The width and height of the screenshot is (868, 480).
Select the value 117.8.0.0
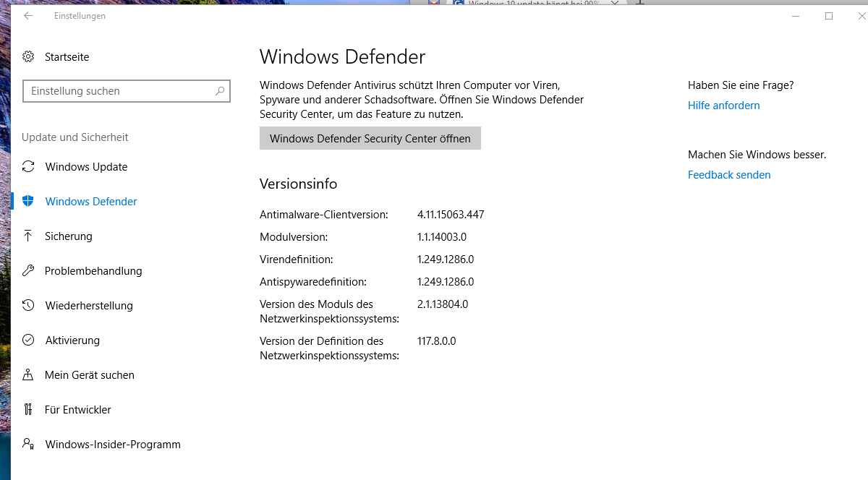(x=437, y=341)
